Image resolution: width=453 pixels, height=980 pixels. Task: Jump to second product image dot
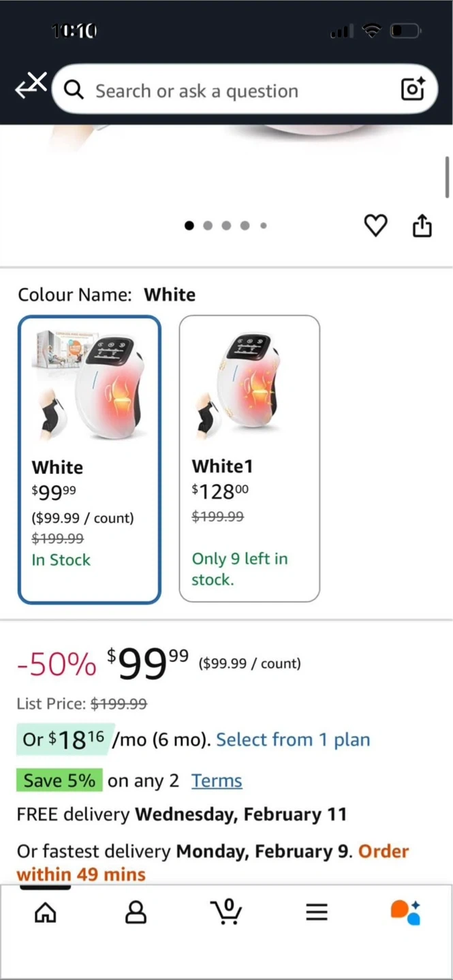coord(208,226)
